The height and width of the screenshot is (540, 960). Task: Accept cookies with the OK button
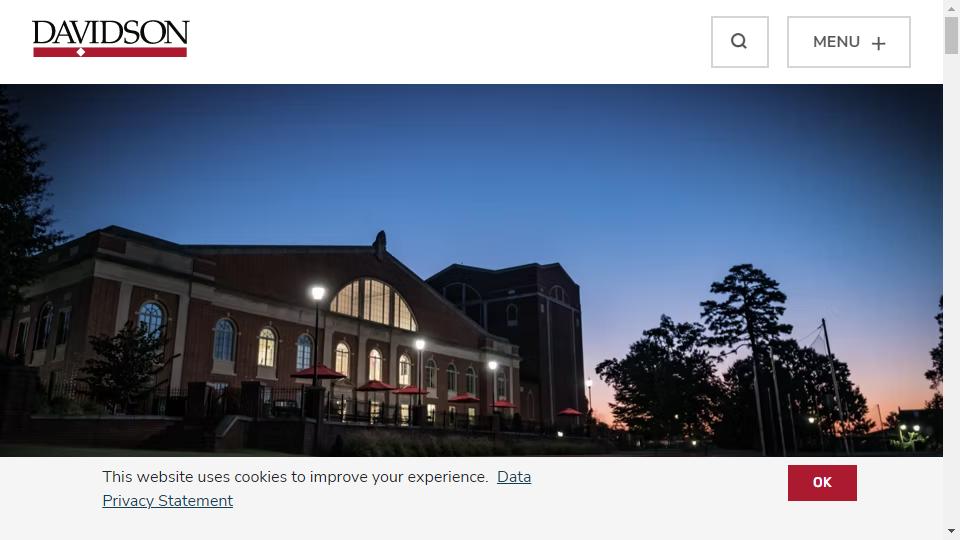(x=822, y=482)
